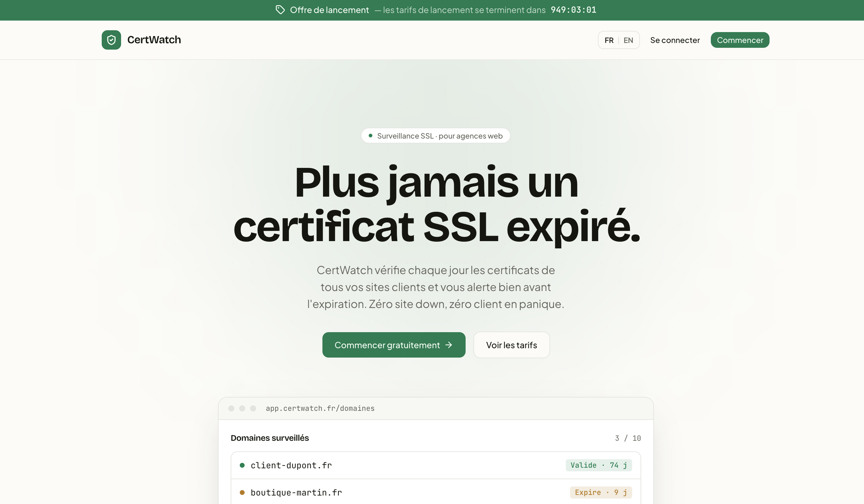
Task: Open Voir les tarifs button
Action: [x=512, y=345]
